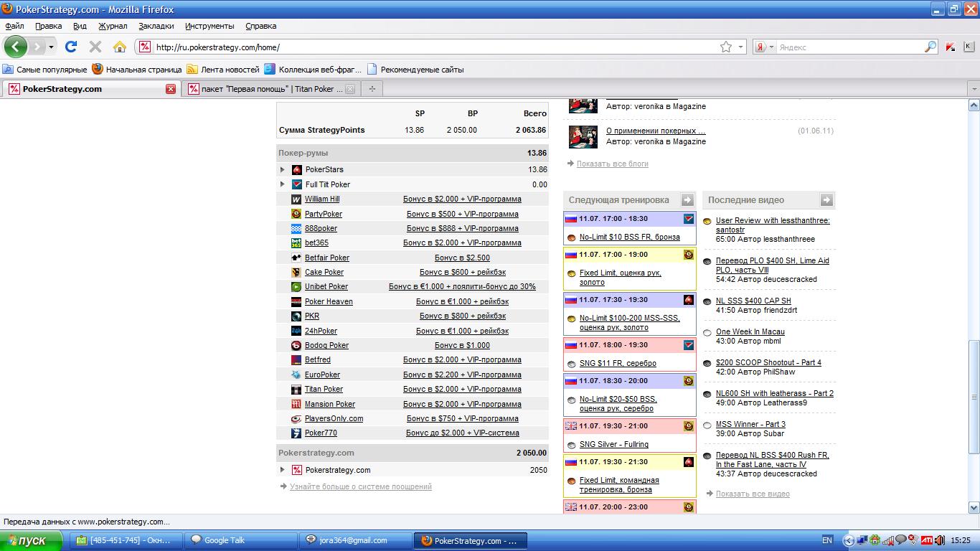Open the Правка menu
Viewport: 980px width, 551px height.
48,26
